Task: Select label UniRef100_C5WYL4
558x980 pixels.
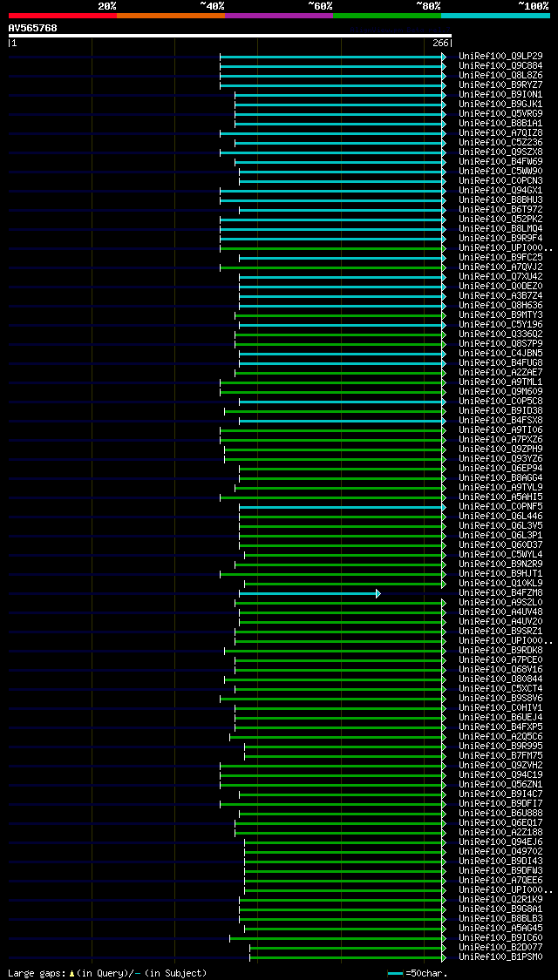Action: click(x=500, y=555)
